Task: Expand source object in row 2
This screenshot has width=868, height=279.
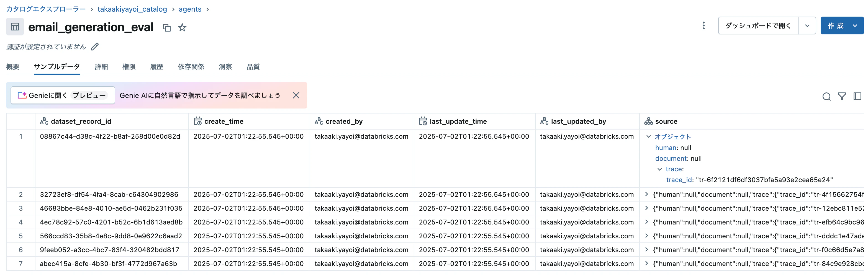Action: pyautogui.click(x=647, y=194)
